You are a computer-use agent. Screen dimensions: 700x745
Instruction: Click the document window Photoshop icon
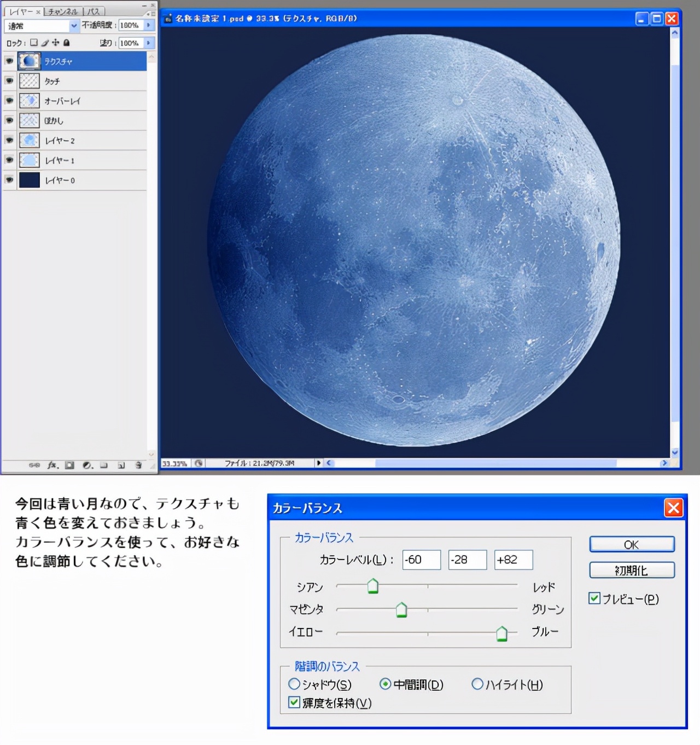click(168, 19)
